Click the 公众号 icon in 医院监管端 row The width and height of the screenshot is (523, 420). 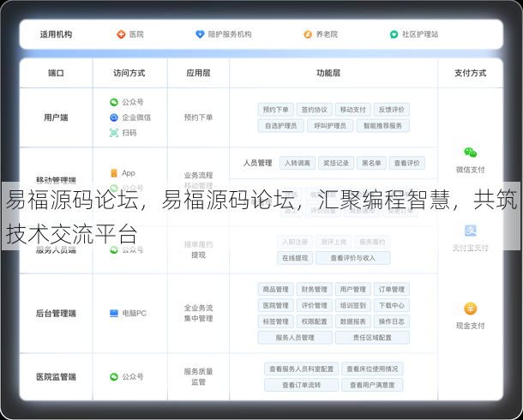pos(114,376)
